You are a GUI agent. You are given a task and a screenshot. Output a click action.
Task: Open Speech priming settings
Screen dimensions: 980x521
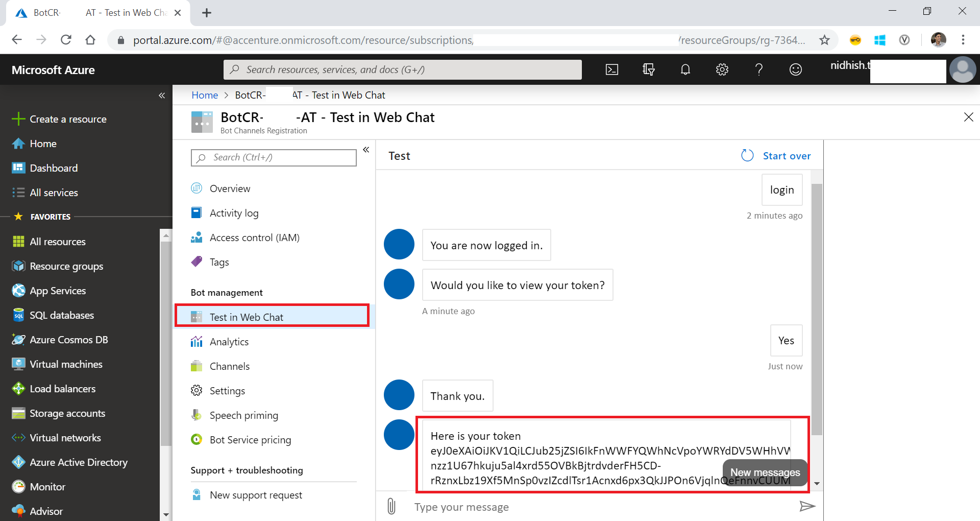[x=243, y=415]
